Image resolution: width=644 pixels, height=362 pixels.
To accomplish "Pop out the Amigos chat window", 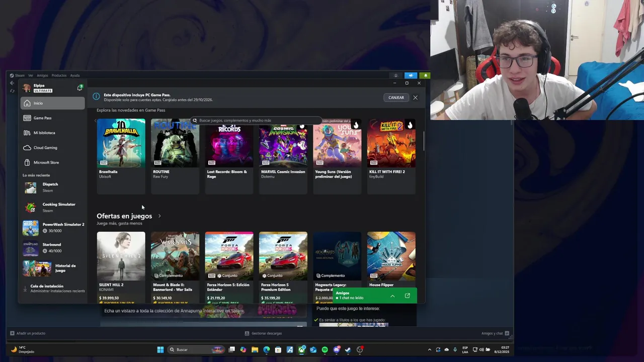I will [408, 296].
